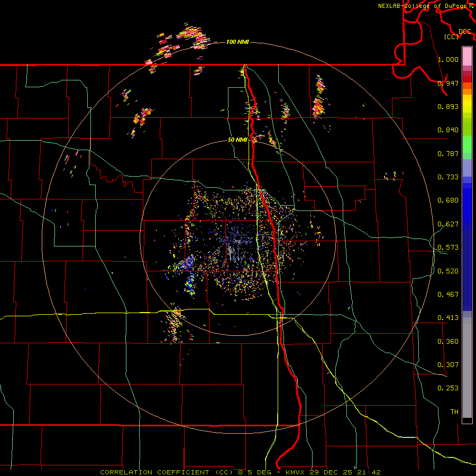Image resolution: width=476 pixels, height=476 pixels.
Task: Select the 0.307 scale value
Action: 448,365
